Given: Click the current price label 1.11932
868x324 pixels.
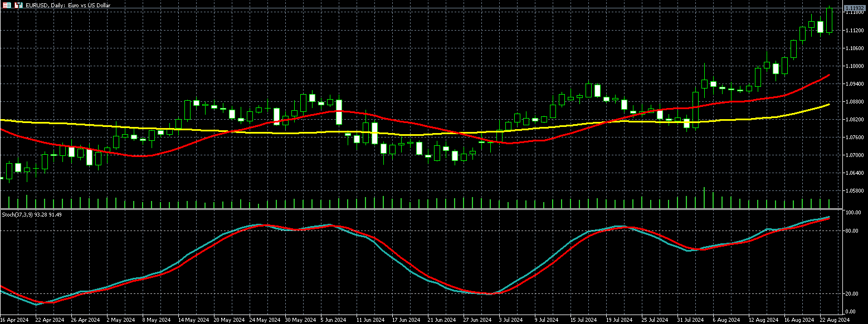Looking at the screenshot, I should 854,8.
